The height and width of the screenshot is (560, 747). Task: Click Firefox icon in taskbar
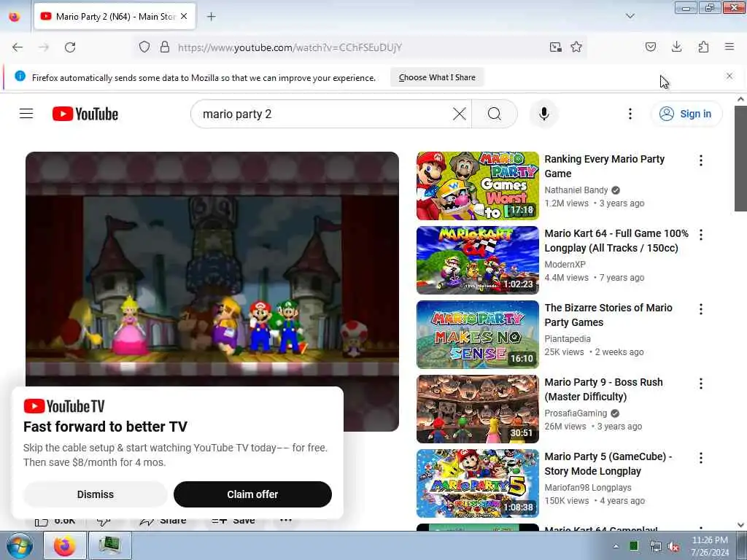pos(65,545)
